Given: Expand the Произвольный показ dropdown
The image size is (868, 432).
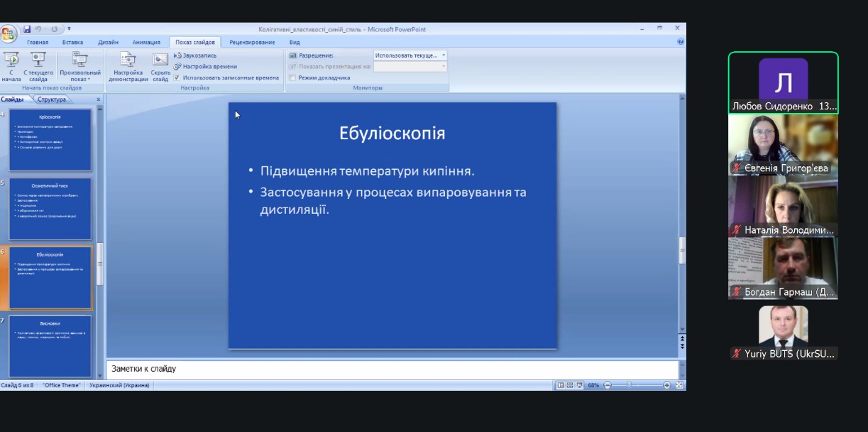Looking at the screenshot, I should click(x=80, y=79).
